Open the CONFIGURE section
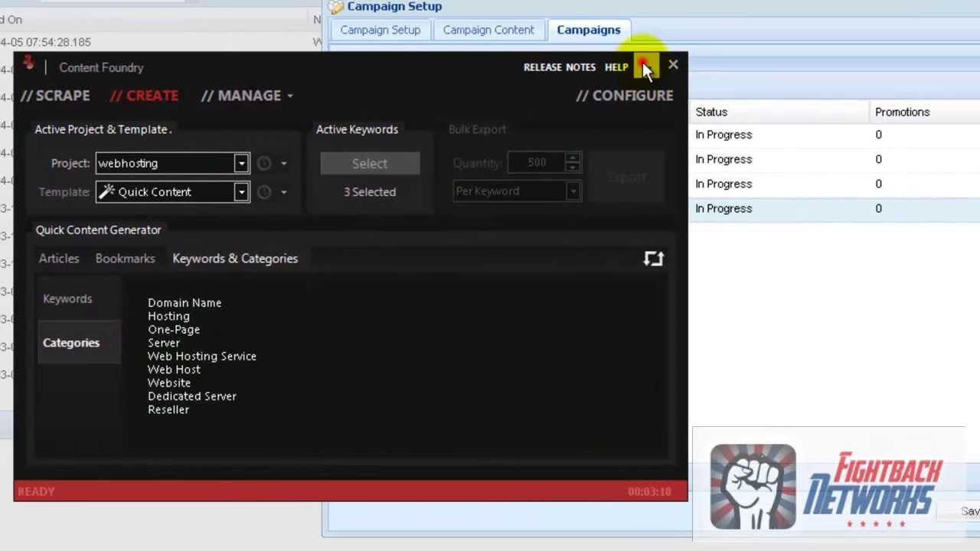The image size is (980, 551). click(x=625, y=96)
